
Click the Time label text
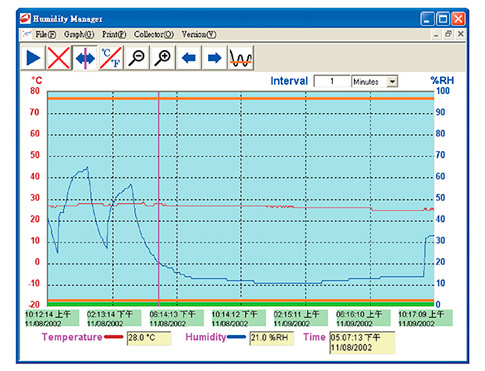tap(314, 337)
